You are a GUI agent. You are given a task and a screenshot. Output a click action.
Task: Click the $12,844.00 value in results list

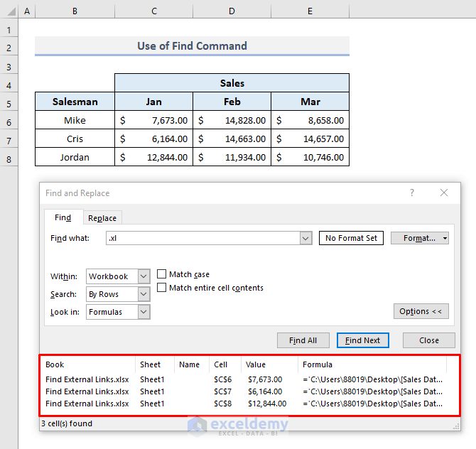click(267, 404)
